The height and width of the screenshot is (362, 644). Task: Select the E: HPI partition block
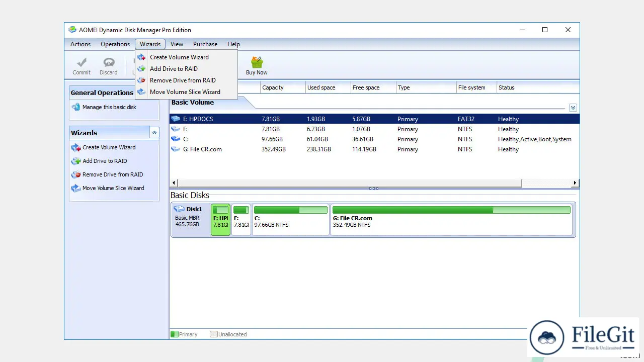(x=220, y=220)
